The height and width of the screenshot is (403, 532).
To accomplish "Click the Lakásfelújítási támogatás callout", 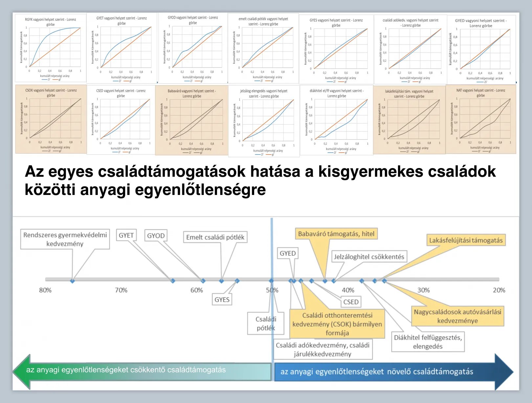I will pyautogui.click(x=466, y=240).
